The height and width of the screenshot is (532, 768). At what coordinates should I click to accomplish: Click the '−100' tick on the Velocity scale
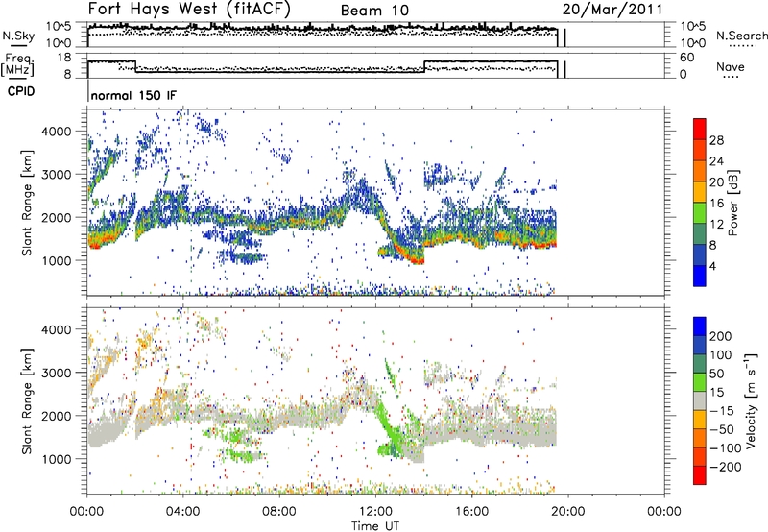tap(726, 447)
